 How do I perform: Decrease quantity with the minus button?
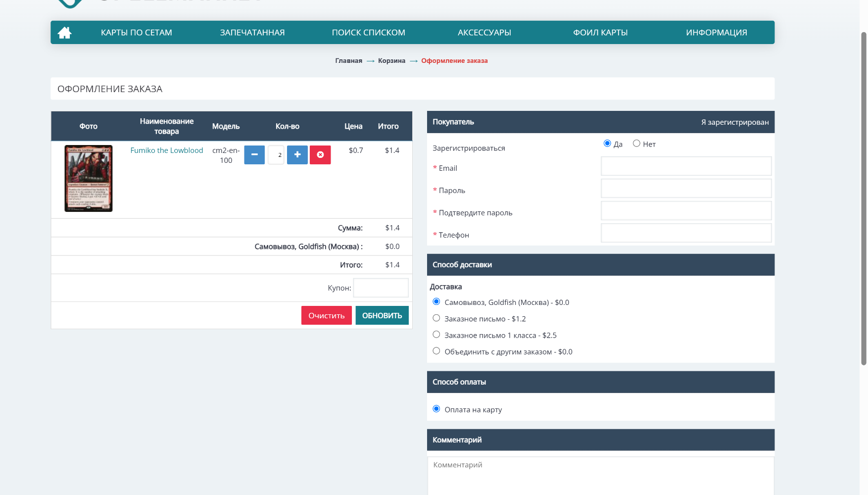point(254,155)
